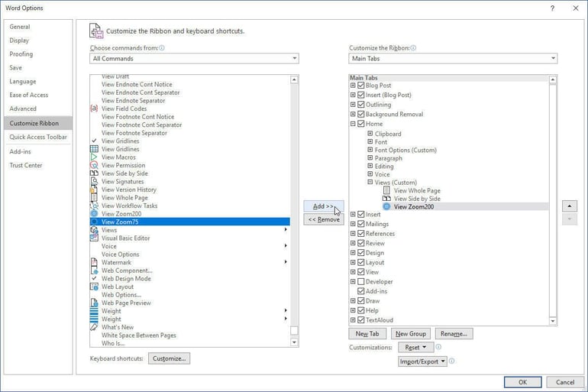Click the View Version History icon
Viewport: 588px width, 392px height.
pos(94,190)
